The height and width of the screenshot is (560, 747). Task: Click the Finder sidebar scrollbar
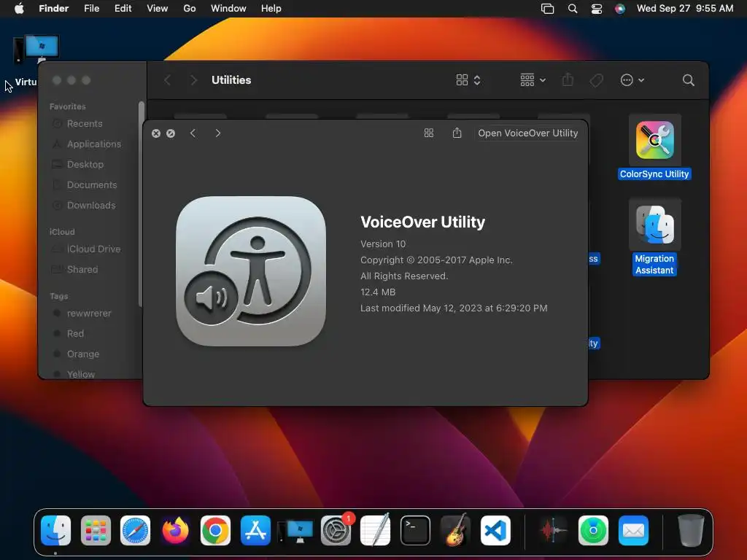(x=141, y=204)
